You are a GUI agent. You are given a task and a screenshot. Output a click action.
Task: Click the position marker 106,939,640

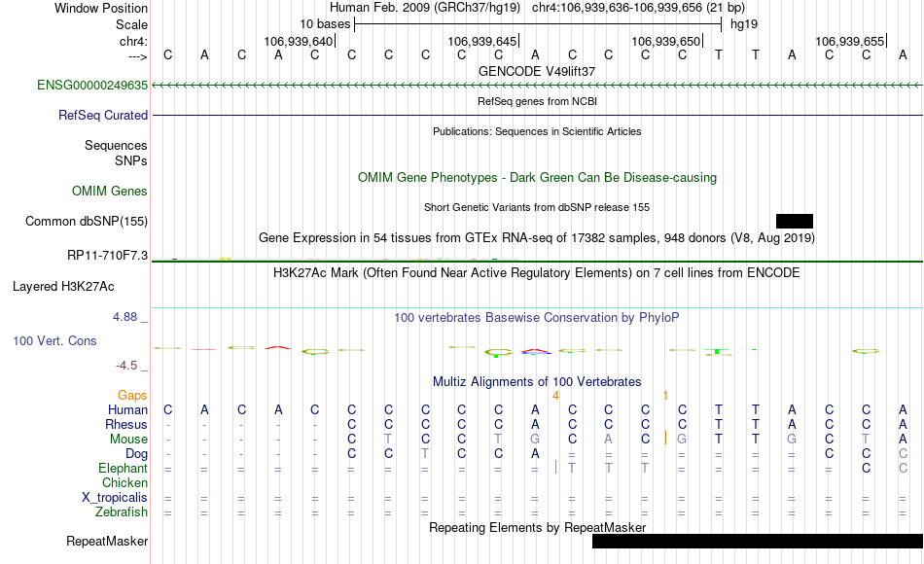(x=299, y=41)
